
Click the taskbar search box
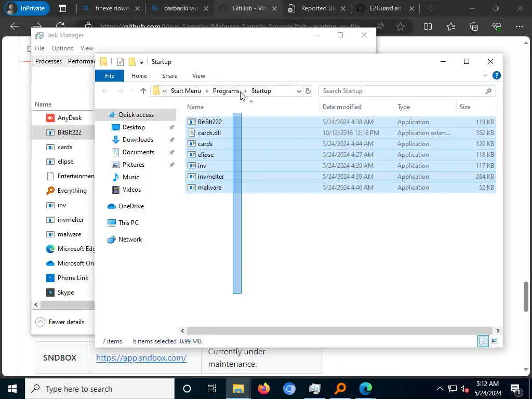point(100,389)
